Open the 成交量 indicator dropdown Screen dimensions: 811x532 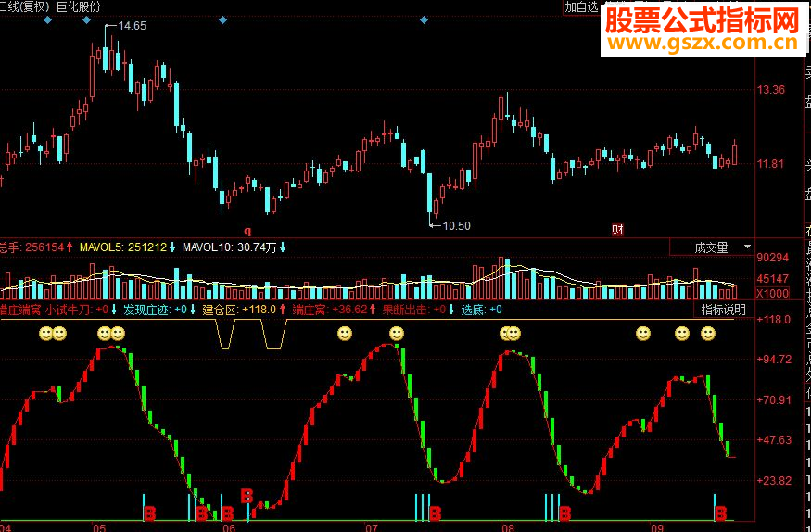[712, 247]
